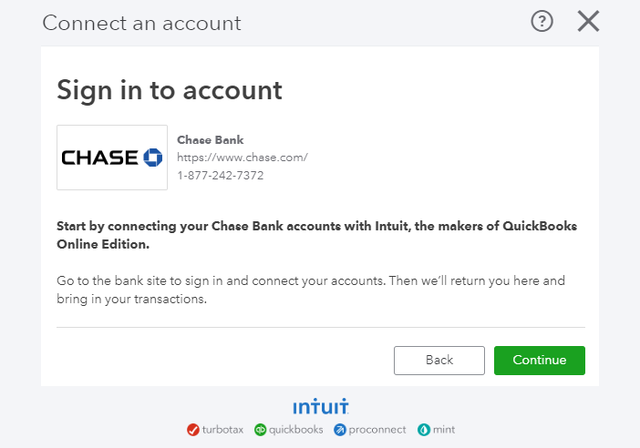This screenshot has width=640, height=448.
Task: Open the https://www.chase.com/ link
Action: pyautogui.click(x=242, y=157)
